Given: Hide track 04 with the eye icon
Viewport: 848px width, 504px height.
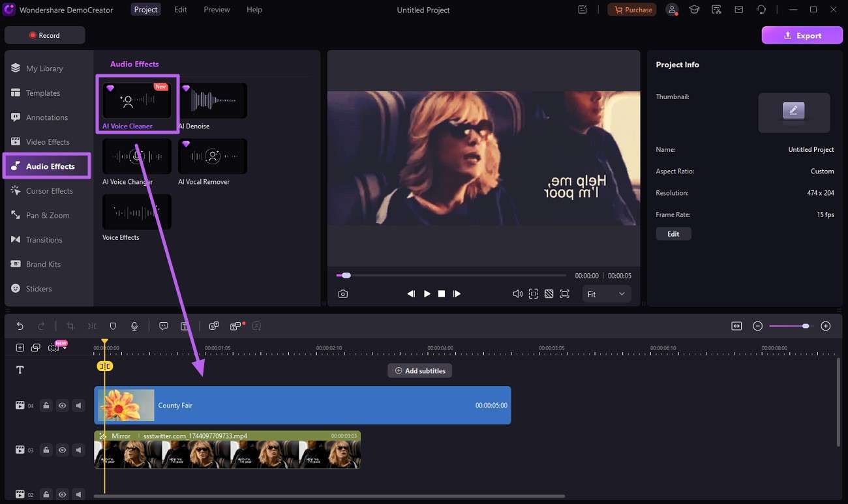Looking at the screenshot, I should click(63, 406).
